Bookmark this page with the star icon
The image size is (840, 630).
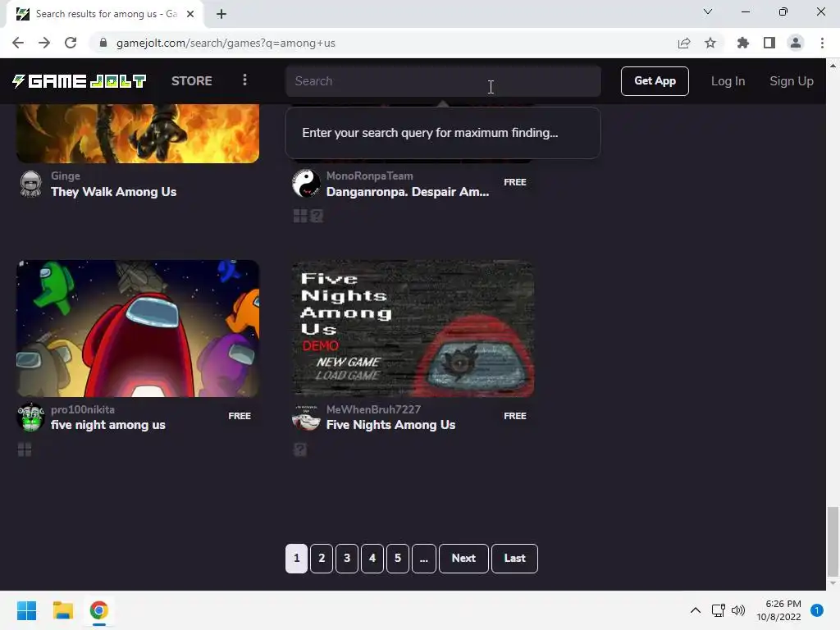[710, 43]
